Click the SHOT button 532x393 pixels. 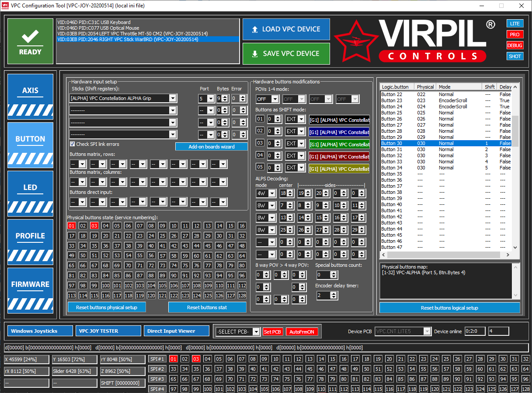point(515,56)
